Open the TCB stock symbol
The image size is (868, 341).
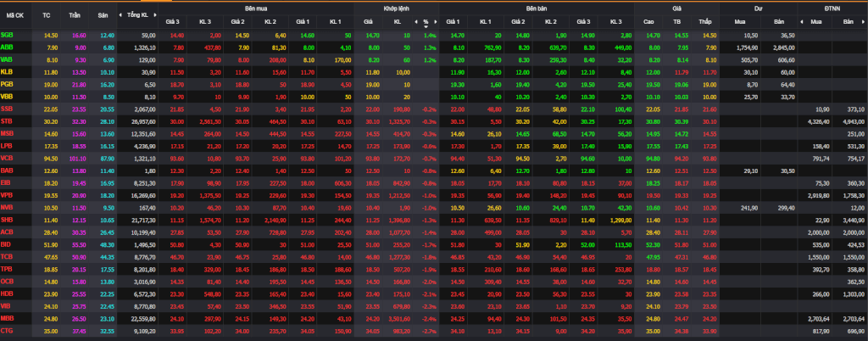point(7,257)
